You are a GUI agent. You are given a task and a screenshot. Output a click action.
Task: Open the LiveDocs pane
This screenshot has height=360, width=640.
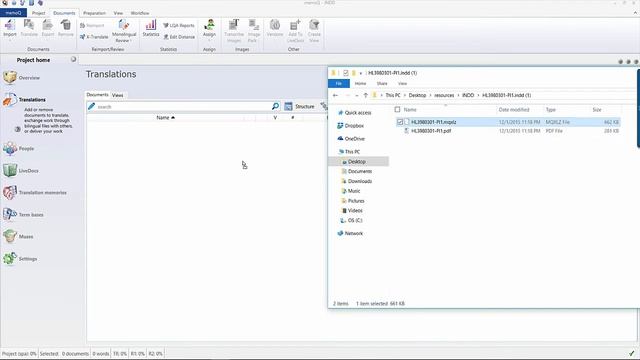tap(21, 171)
